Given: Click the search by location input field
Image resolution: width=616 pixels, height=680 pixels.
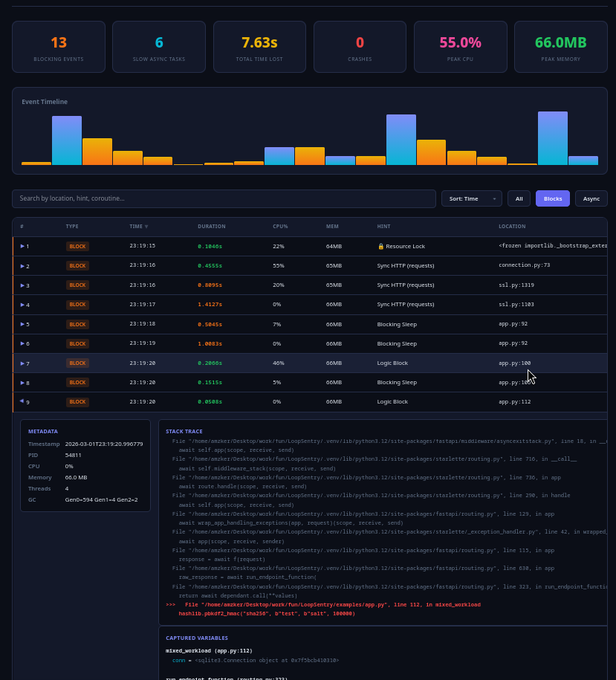Looking at the screenshot, I should tap(223, 198).
